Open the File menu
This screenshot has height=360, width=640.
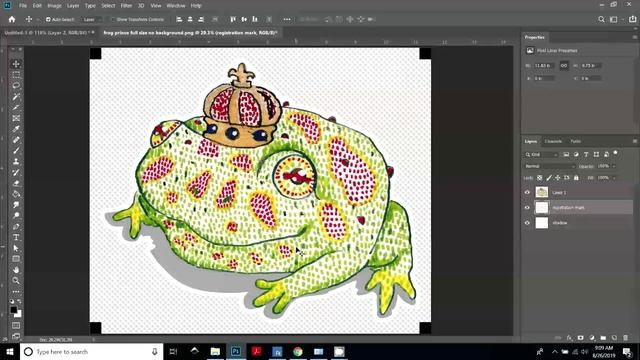[23, 6]
